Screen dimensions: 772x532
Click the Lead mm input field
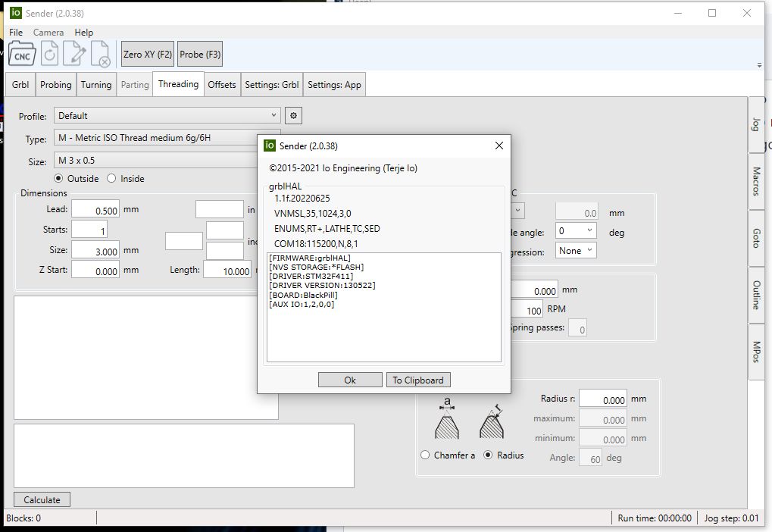(95, 209)
